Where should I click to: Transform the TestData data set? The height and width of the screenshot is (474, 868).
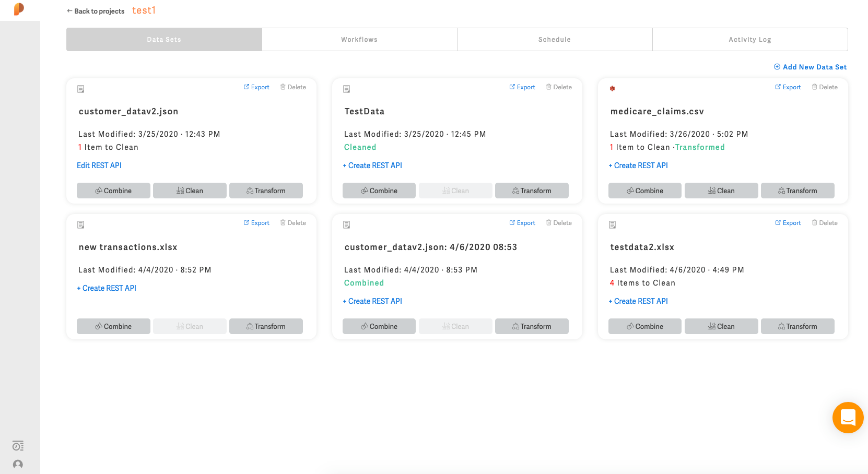tap(532, 191)
